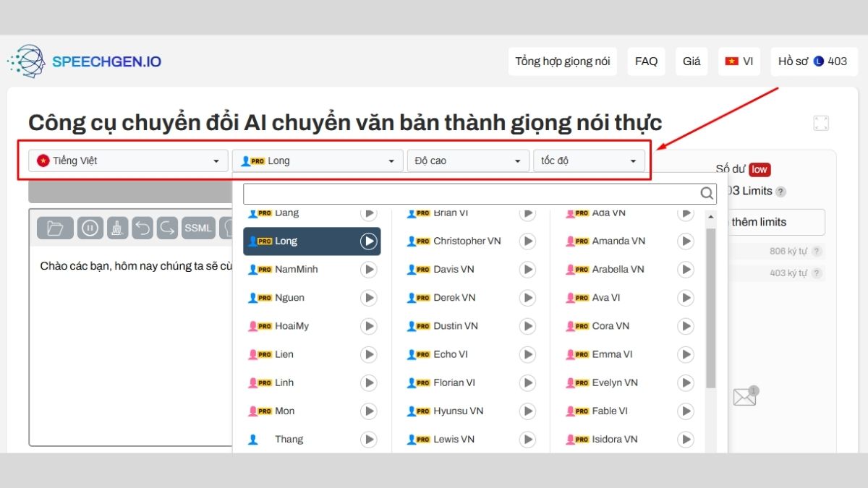
Task: Play preview for Echo VI voice
Action: (527, 354)
